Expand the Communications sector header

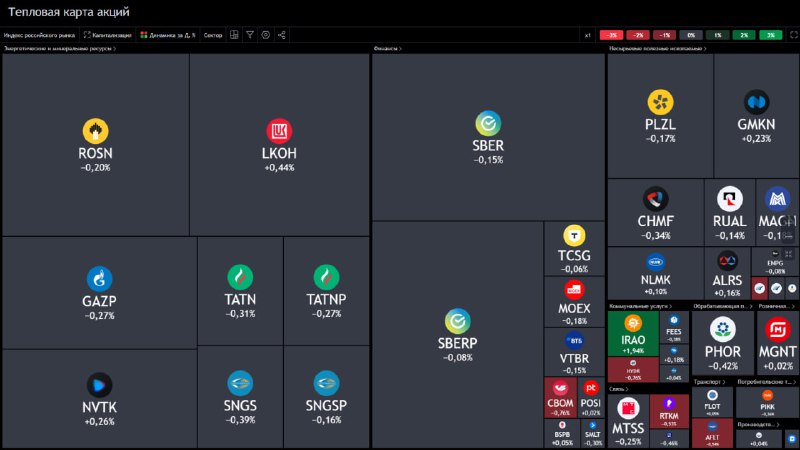point(618,389)
